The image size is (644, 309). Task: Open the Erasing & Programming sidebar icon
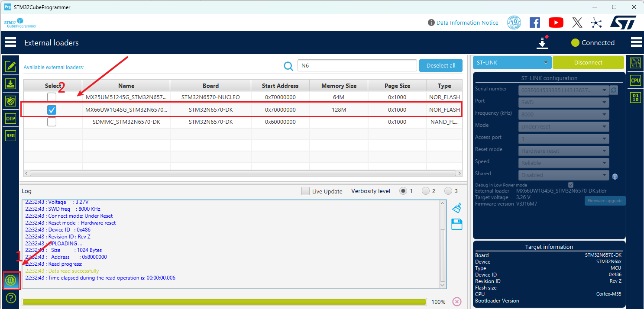click(x=10, y=84)
